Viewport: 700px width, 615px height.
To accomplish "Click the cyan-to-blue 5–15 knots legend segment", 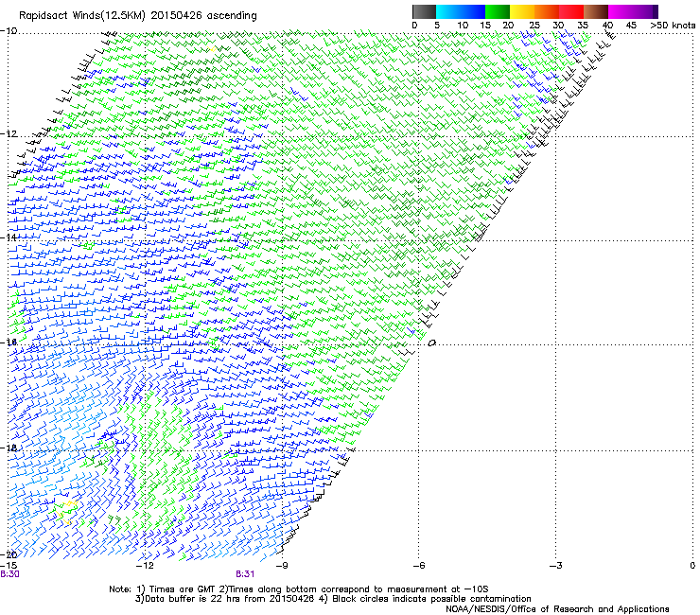I will coord(461,11).
